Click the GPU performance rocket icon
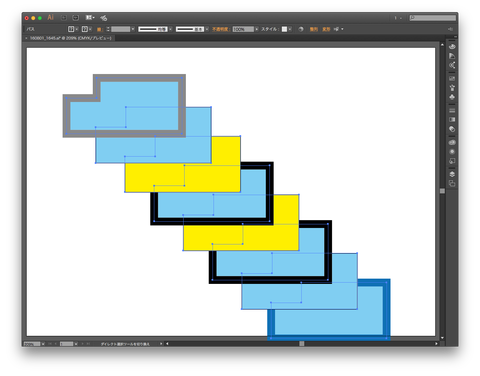This screenshot has height=376, width=480. pos(104,18)
